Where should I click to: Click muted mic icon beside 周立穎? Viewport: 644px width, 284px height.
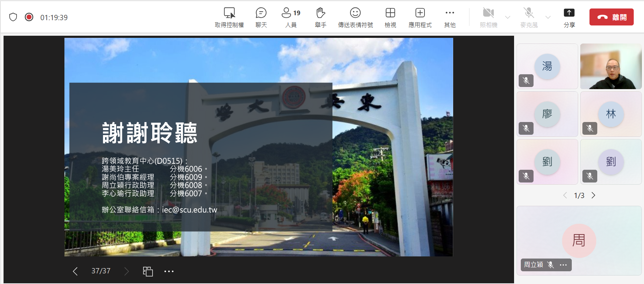(551, 265)
